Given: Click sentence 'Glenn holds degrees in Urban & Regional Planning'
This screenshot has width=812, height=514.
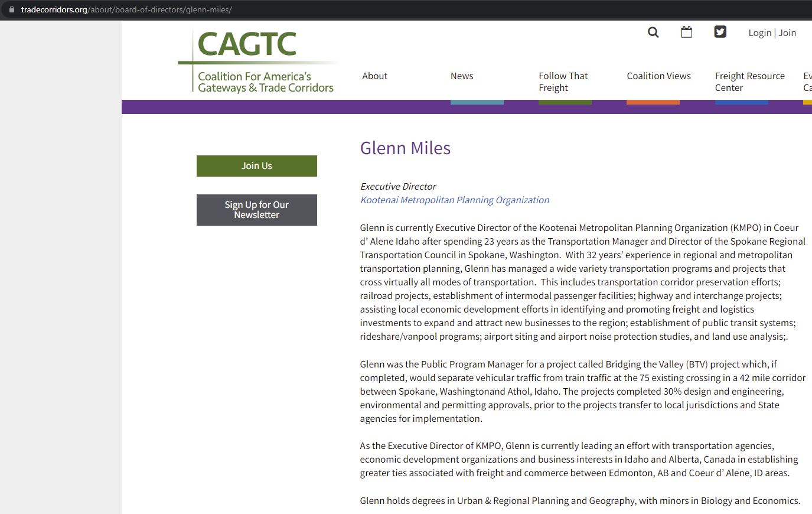Looking at the screenshot, I should point(581,500).
